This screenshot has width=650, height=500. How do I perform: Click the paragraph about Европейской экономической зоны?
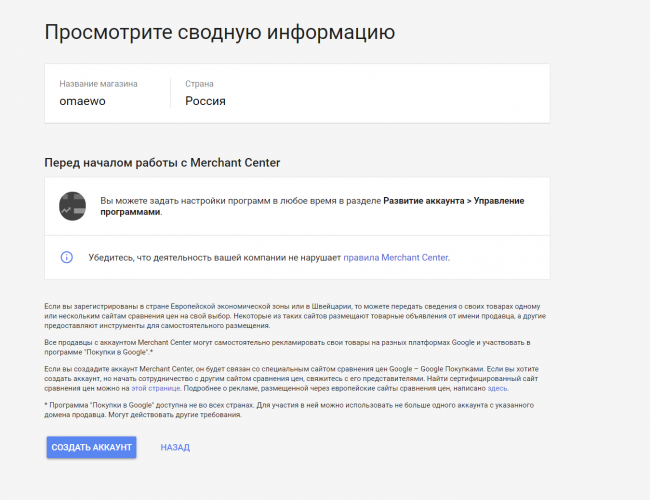pyautogui.click(x=296, y=317)
